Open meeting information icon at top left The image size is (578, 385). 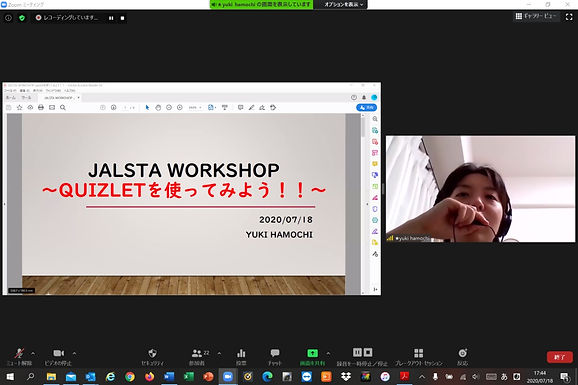coord(8,18)
